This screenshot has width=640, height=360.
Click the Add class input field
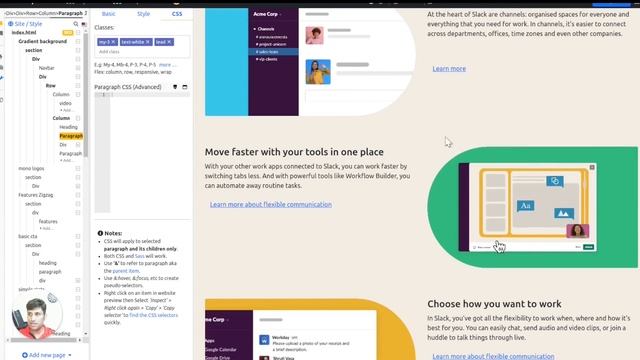coord(143,52)
